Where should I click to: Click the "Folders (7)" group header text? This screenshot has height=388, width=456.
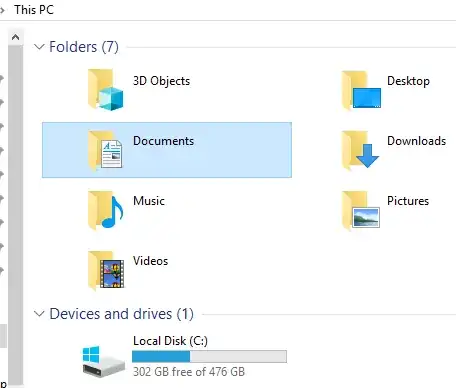pyautogui.click(x=84, y=47)
